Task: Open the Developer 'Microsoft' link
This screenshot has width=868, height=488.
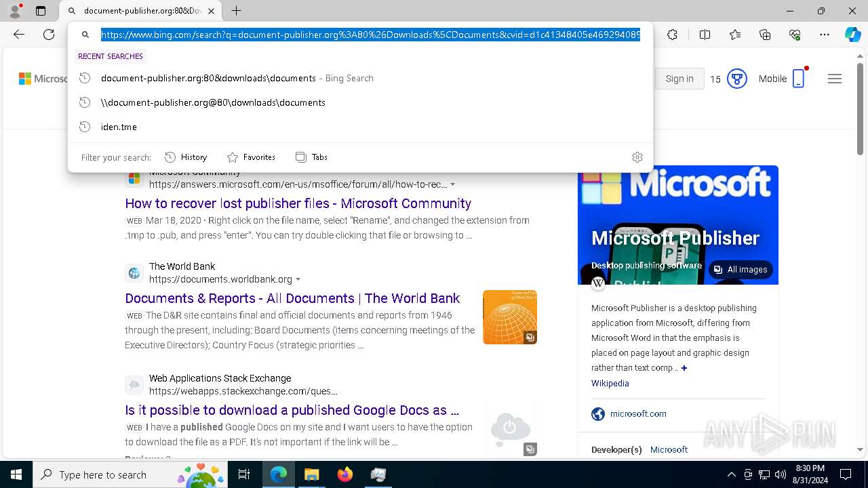Action: (669, 449)
